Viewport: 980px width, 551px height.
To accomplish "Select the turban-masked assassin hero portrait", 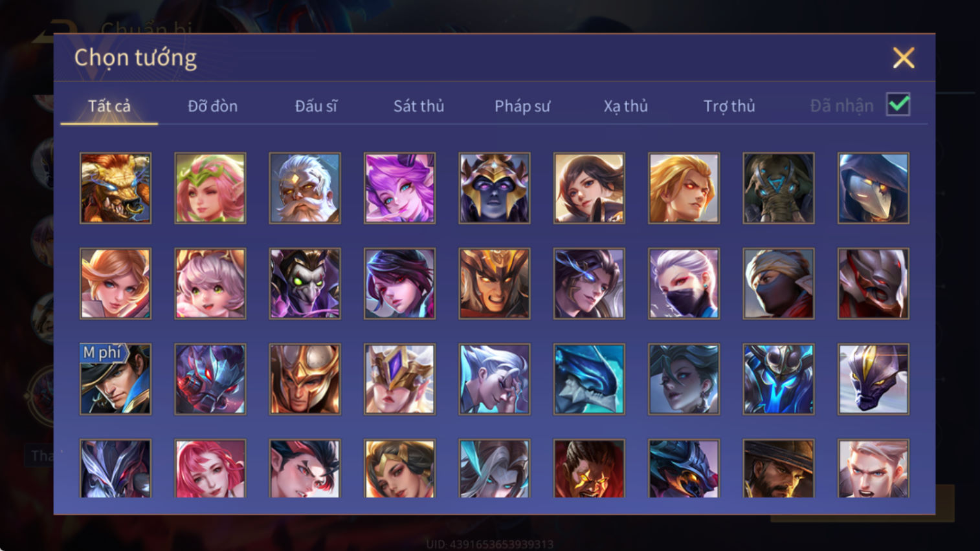I will (779, 284).
